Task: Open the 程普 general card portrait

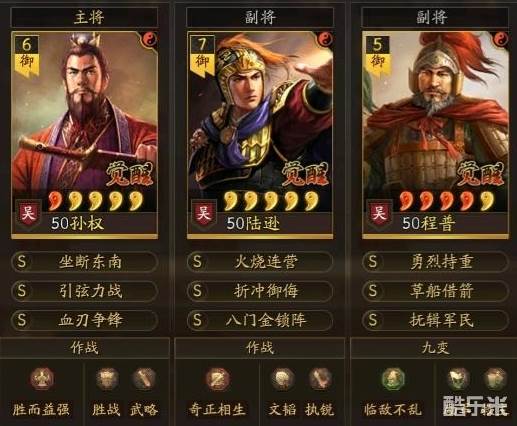Action: [x=435, y=135]
